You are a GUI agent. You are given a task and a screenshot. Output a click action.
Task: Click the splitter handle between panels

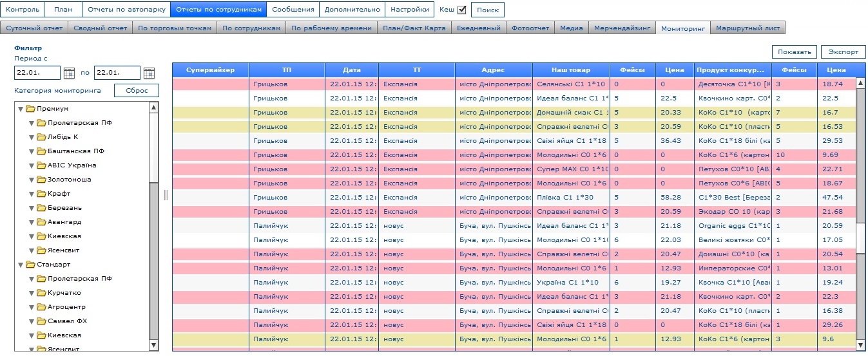point(166,195)
